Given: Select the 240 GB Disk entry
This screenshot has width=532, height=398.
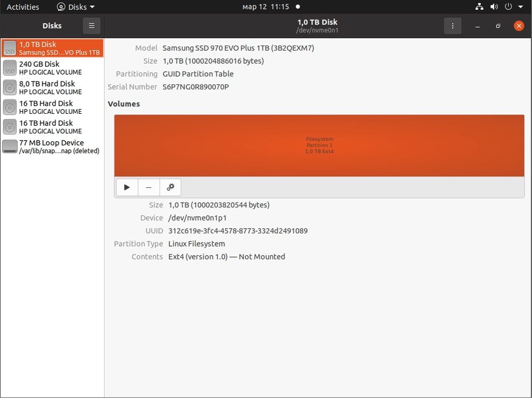Looking at the screenshot, I should [52, 68].
